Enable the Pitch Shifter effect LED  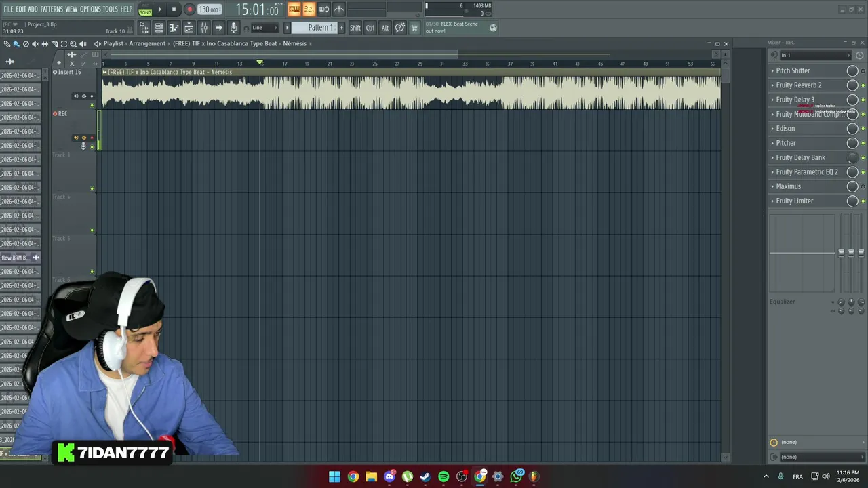pyautogui.click(x=863, y=71)
